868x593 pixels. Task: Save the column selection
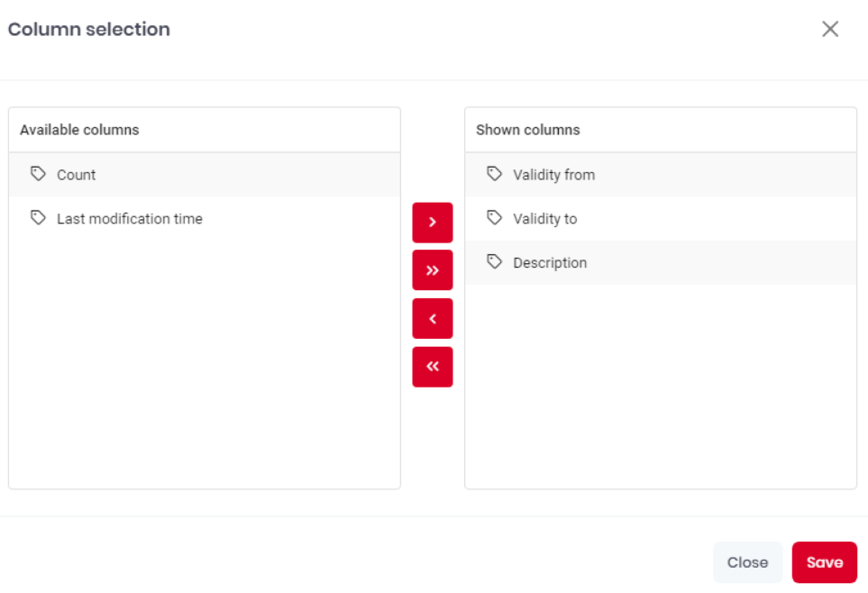click(x=824, y=562)
